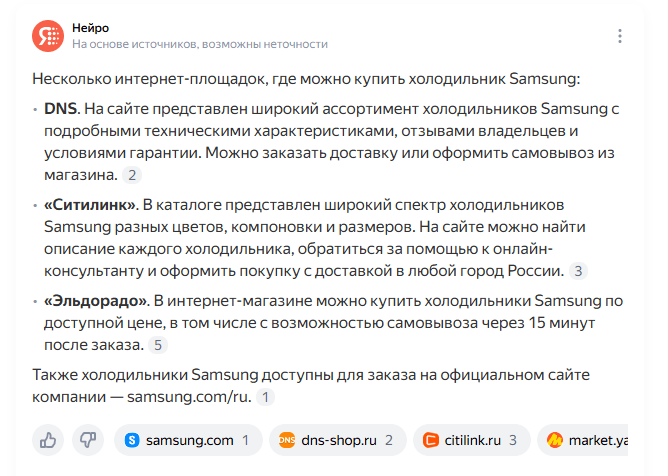Click the samsung.com/ru address in the text
The image size is (668, 476).
[191, 397]
